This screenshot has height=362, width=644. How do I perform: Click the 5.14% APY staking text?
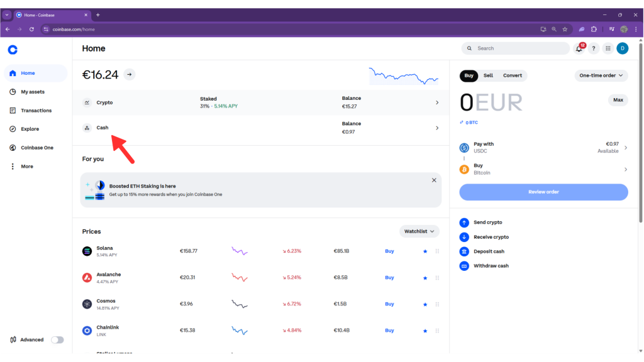point(226,106)
